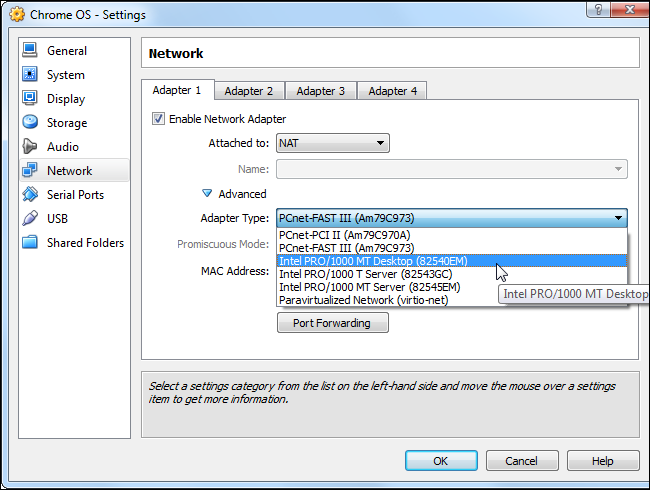The width and height of the screenshot is (650, 490).
Task: Choose Intel PRO/1000 T Server (82543GC)
Action: [x=452, y=274]
